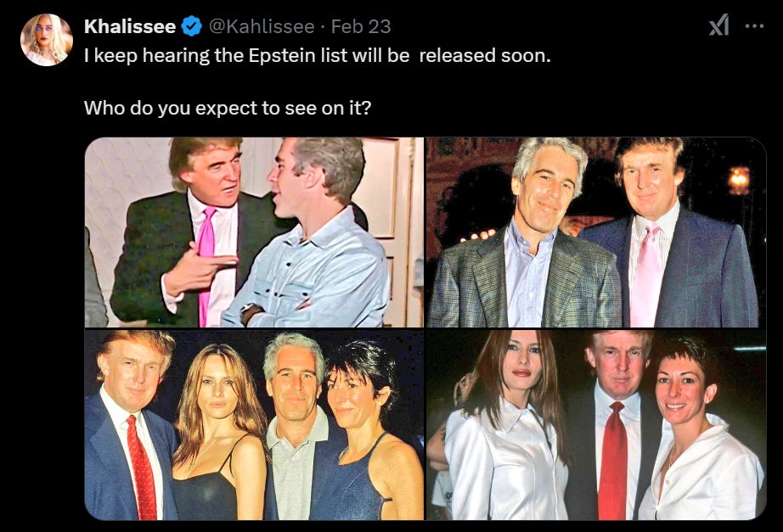Screen dimensions: 783x532
Task: Open the top-left photo of two men talking
Action: coord(254,232)
